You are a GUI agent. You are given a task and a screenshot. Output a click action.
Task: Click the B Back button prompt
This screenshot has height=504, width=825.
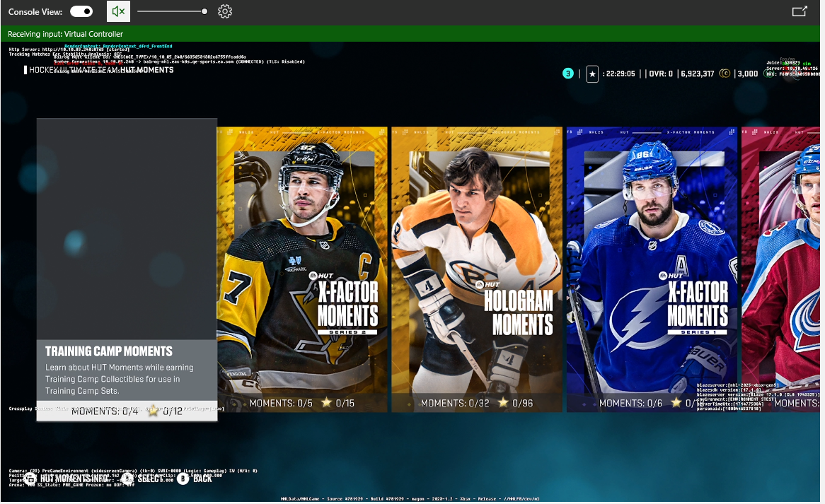tap(195, 479)
